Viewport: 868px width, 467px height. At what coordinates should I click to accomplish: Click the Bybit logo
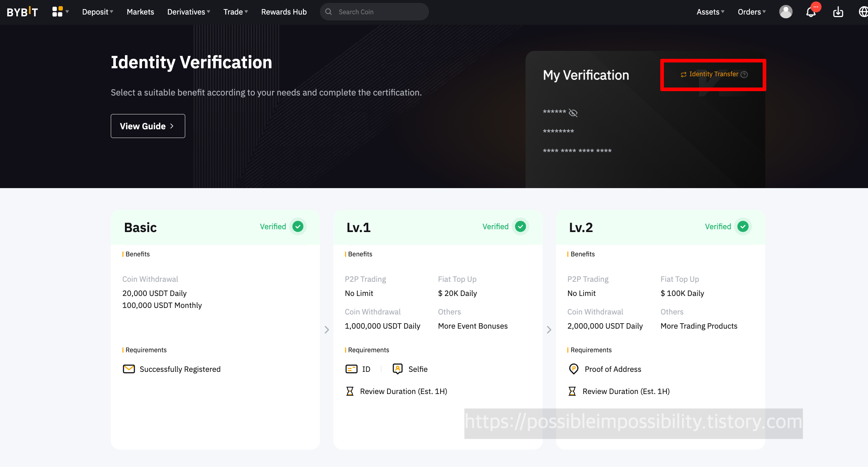tap(22, 12)
